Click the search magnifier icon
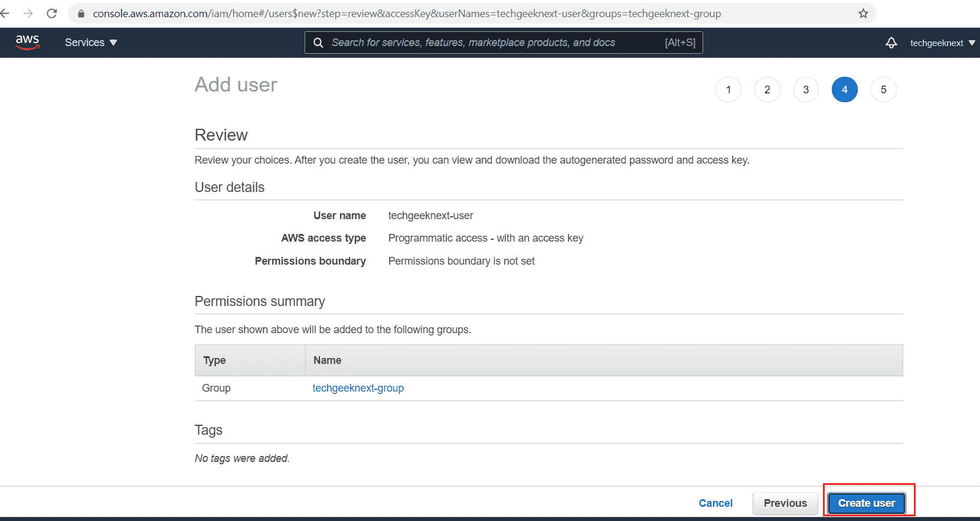Image resolution: width=980 pixels, height=521 pixels. pyautogui.click(x=318, y=43)
